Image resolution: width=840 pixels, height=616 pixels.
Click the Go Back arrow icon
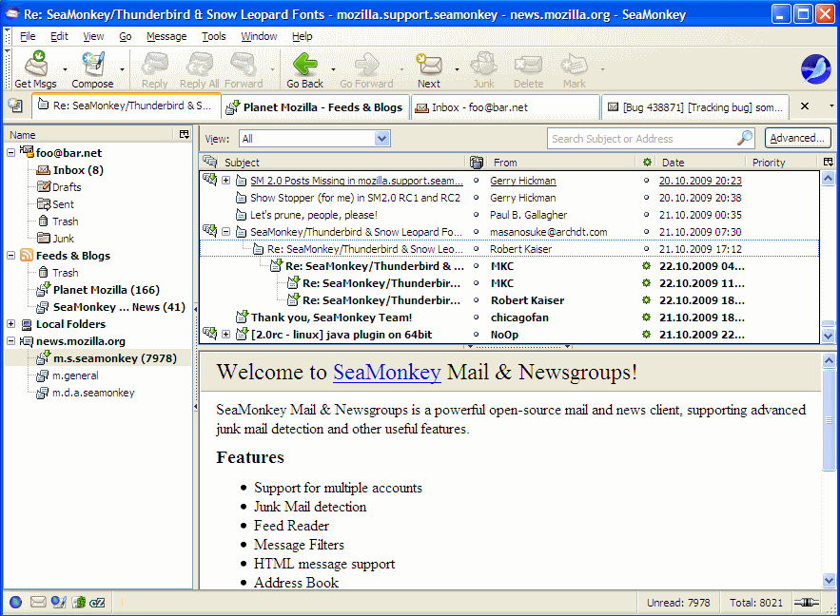(305, 65)
